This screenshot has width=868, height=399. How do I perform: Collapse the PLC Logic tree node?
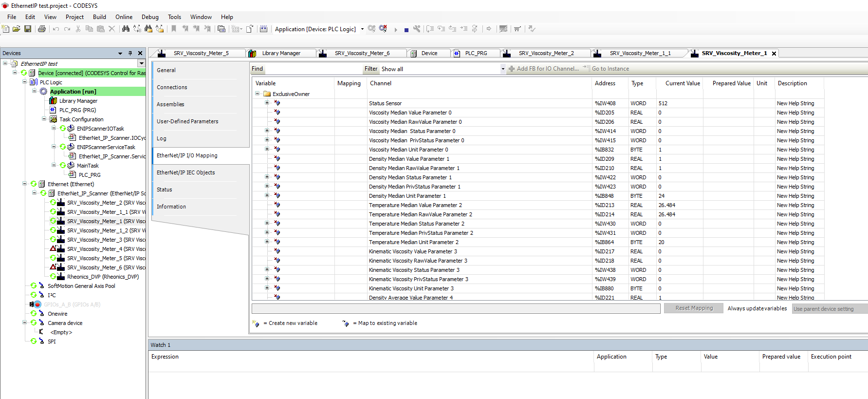pos(25,82)
